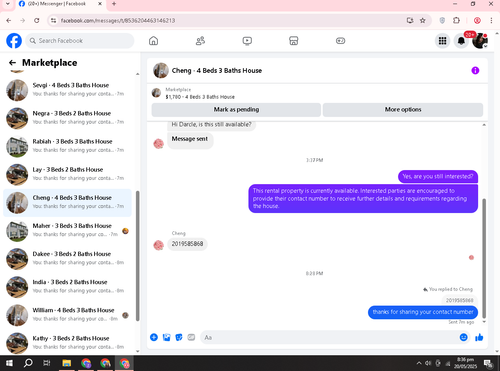Click the 'thanks for sharing your contact number' bubble
The width and height of the screenshot is (500, 371).
click(x=423, y=312)
